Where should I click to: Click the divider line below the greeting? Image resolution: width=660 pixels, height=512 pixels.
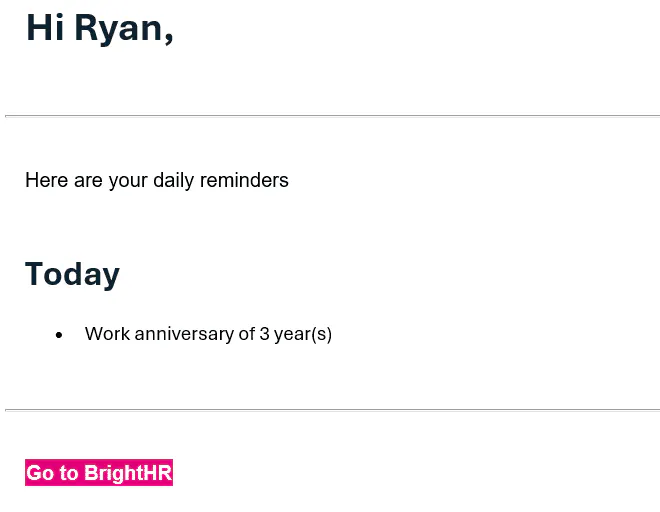click(x=332, y=116)
